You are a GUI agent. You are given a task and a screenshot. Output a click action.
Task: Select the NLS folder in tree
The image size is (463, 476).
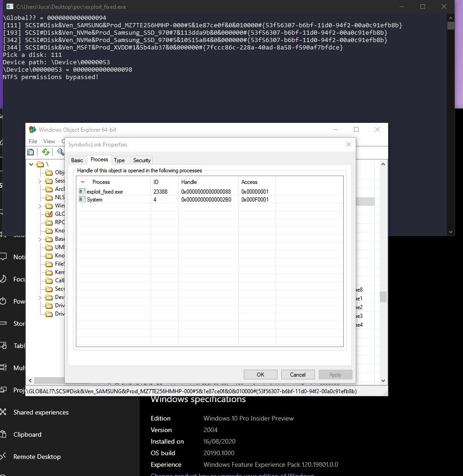pyautogui.click(x=55, y=197)
